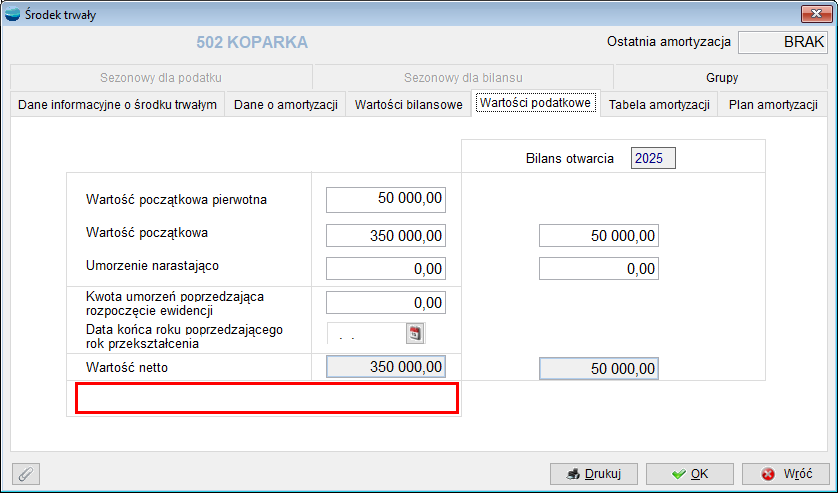This screenshot has height=493, width=838.
Task: Confirm with the OK button
Action: (689, 474)
